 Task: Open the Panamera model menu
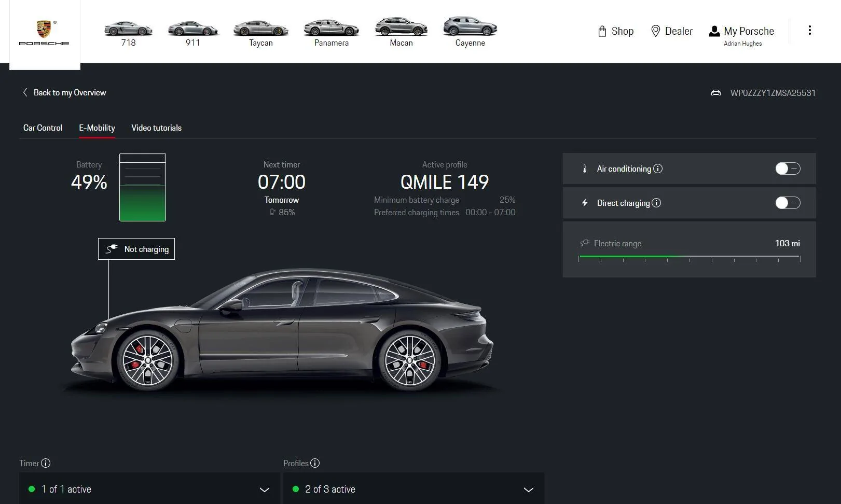pyautogui.click(x=331, y=34)
